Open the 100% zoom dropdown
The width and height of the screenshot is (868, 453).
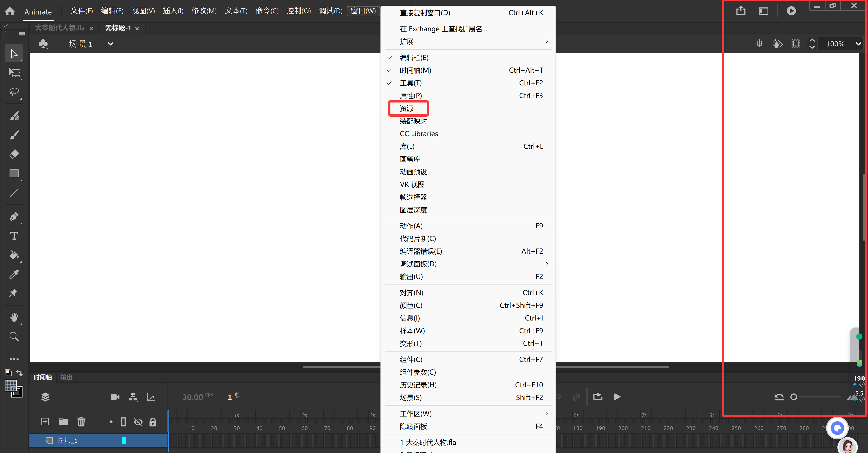[x=858, y=44]
